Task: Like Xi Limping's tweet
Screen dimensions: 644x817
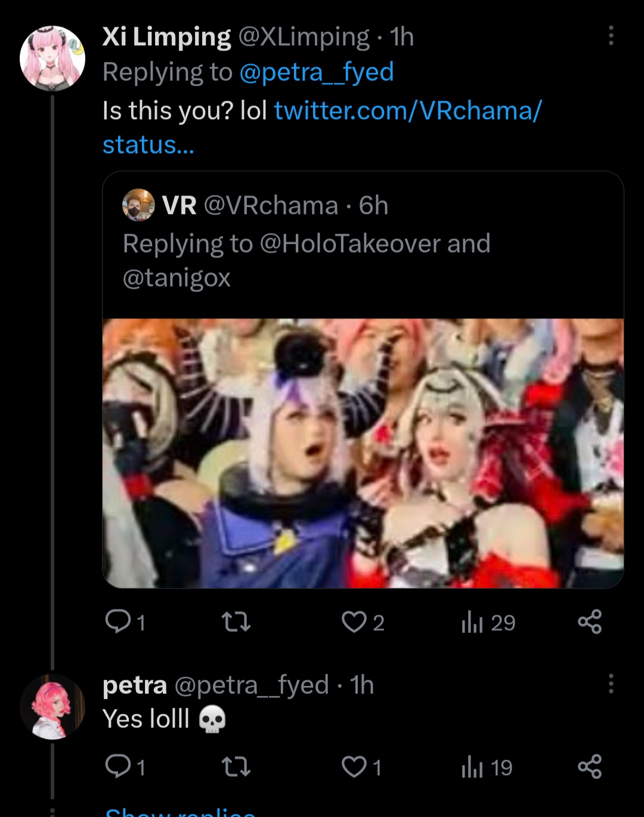Action: pyautogui.click(x=354, y=621)
